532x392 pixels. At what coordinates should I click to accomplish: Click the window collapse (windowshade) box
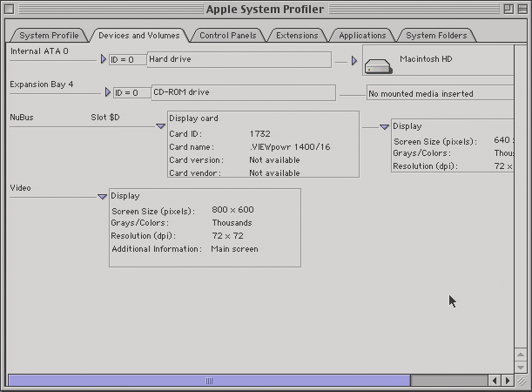pyautogui.click(x=522, y=10)
